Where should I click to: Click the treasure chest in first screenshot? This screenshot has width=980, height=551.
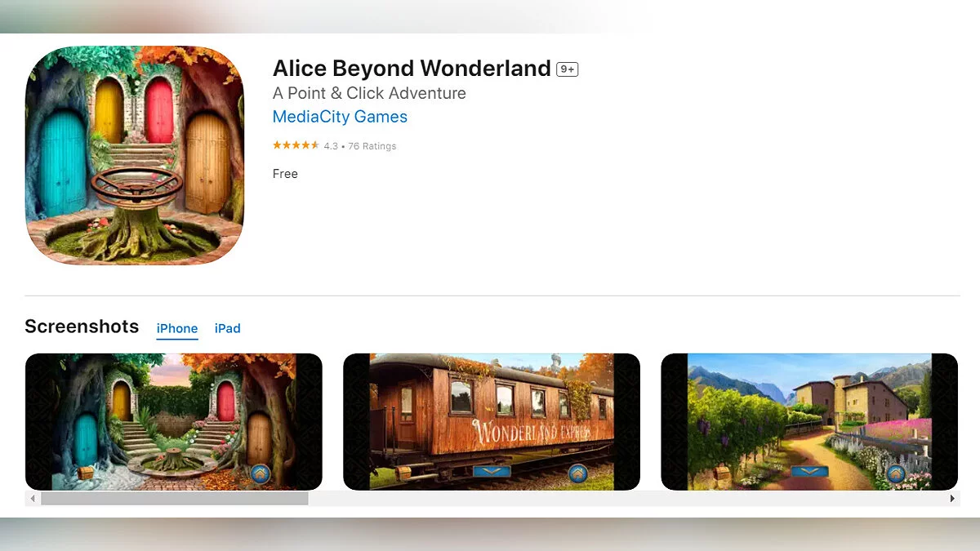(x=84, y=473)
